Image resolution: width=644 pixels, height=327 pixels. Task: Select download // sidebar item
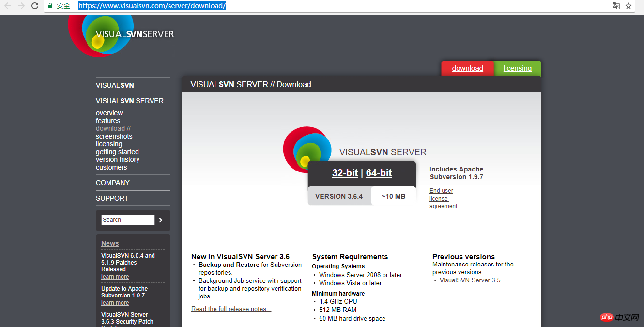(x=113, y=128)
